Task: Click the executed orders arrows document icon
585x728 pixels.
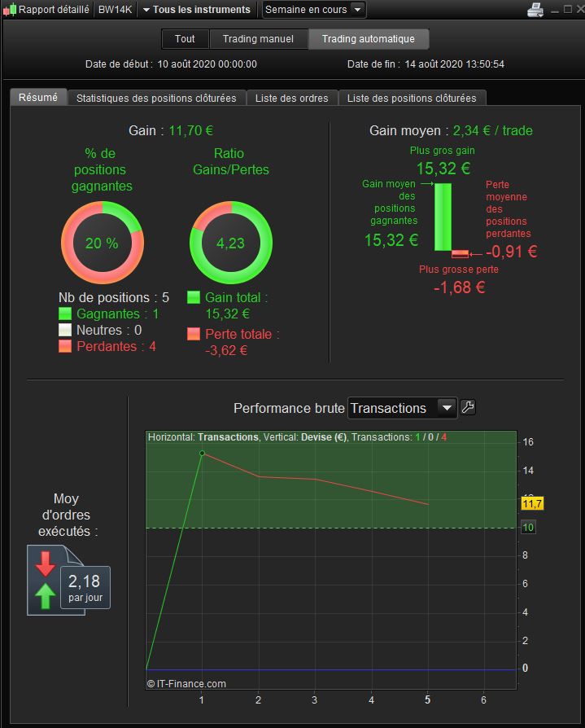Action: pos(68,581)
